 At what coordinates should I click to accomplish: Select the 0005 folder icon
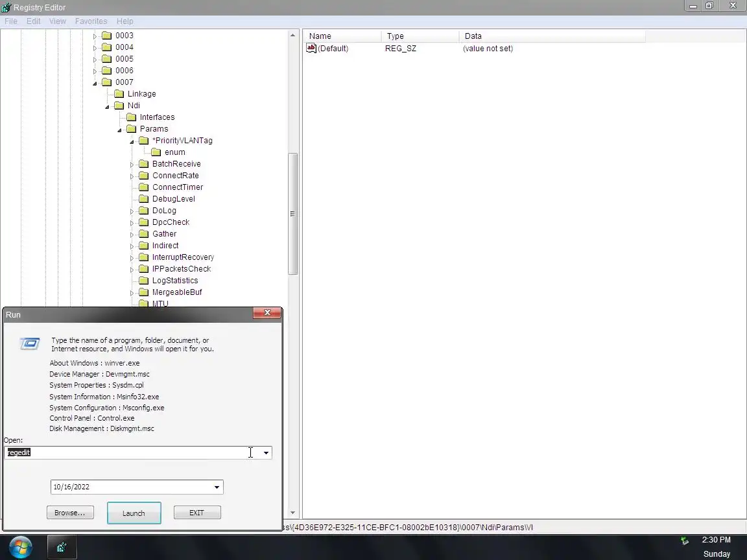click(x=107, y=59)
